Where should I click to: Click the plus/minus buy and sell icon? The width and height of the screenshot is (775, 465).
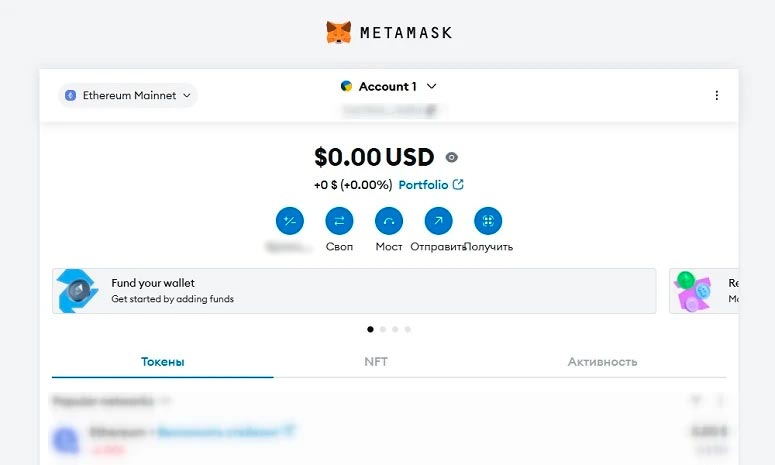point(290,221)
